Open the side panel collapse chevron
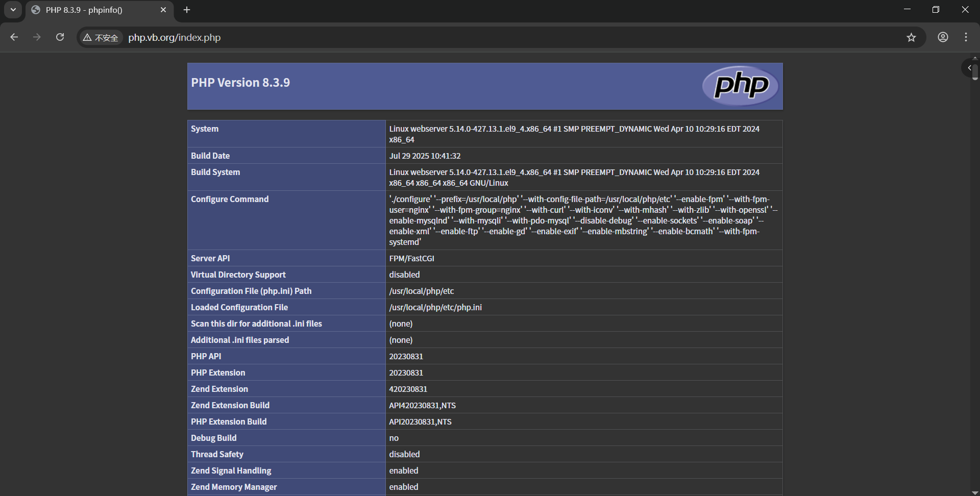 (x=969, y=68)
